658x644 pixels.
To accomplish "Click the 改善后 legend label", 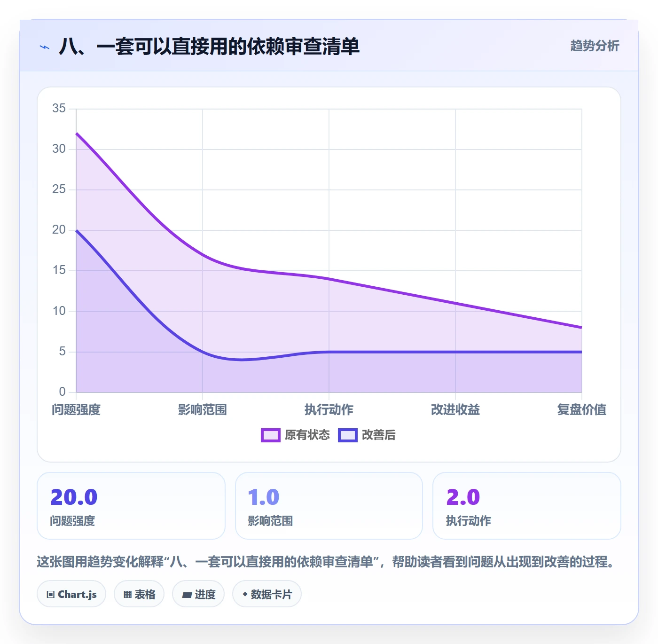I will click(379, 435).
